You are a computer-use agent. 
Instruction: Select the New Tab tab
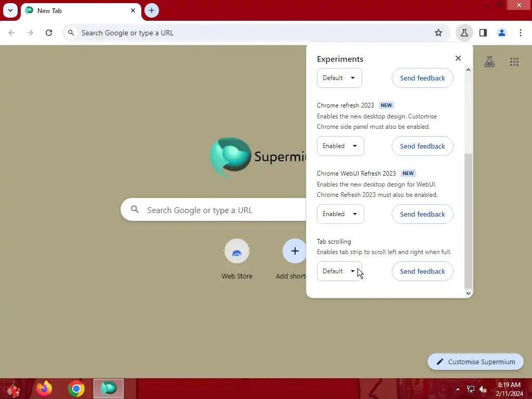(x=81, y=11)
